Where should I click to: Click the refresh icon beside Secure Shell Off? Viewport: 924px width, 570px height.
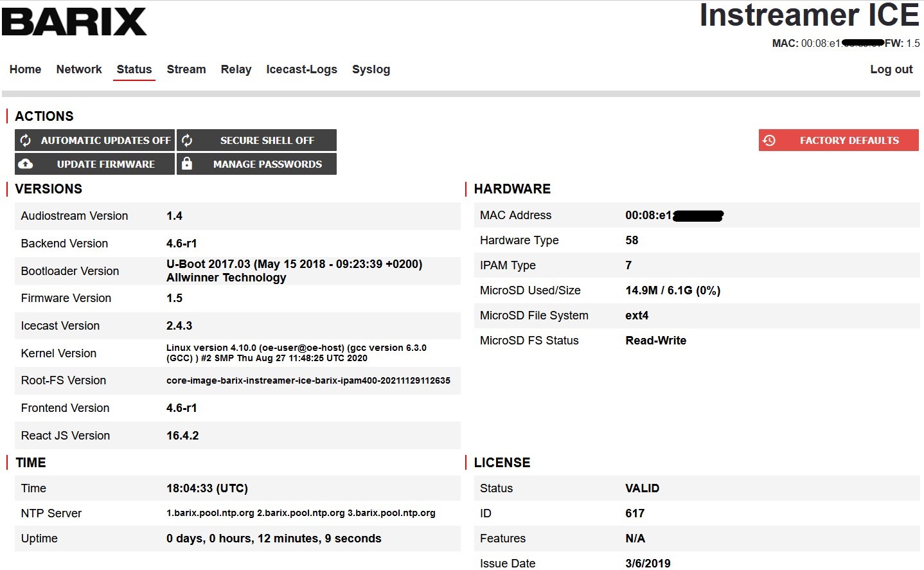click(x=187, y=140)
